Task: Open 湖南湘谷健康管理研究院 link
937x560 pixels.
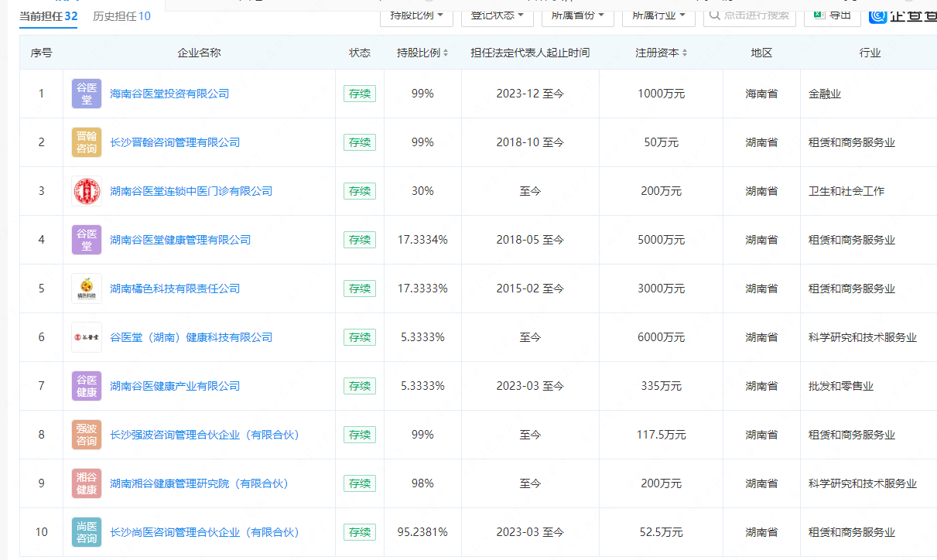Action: (199, 483)
